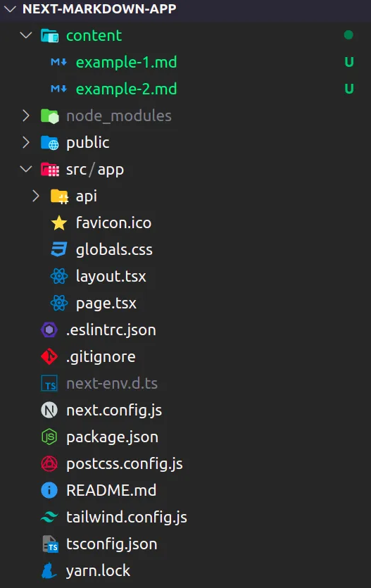Click the PostCSS icon next to postcss.config.js
371x588 pixels.
click(x=49, y=463)
